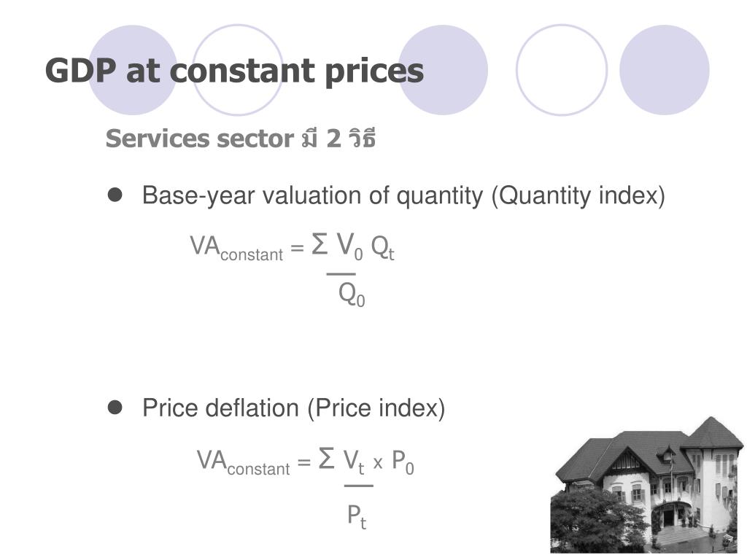This screenshot has width=747, height=560.
Task: Click the first filled lavender circle
Action: pos(133,70)
